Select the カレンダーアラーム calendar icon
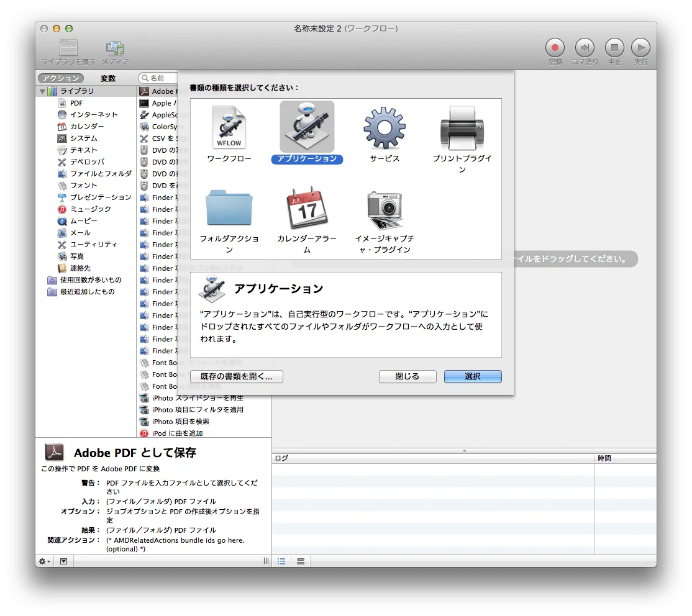 [307, 207]
